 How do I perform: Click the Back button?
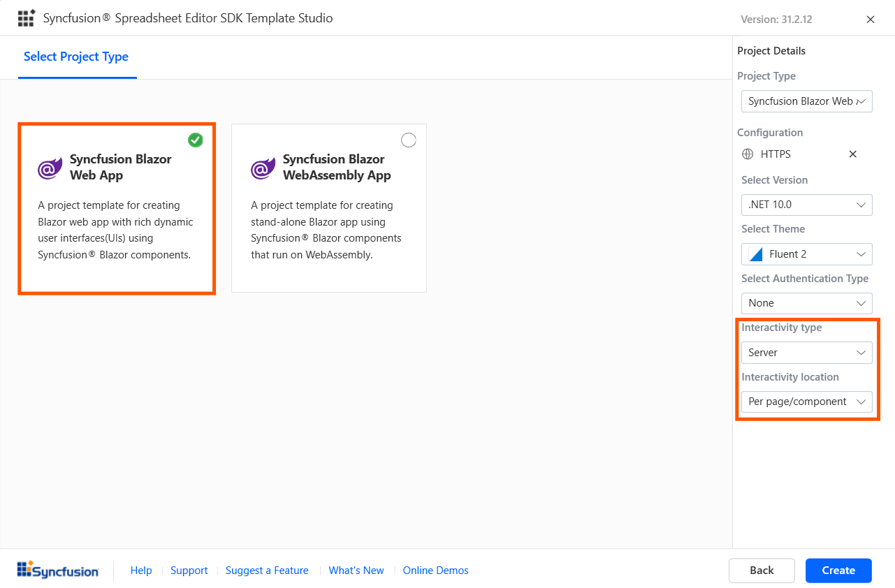pos(762,570)
